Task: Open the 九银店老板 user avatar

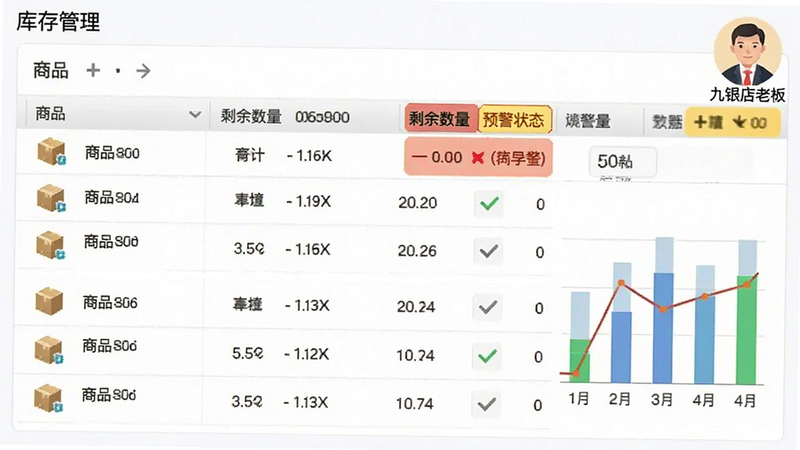Action: 747,51
